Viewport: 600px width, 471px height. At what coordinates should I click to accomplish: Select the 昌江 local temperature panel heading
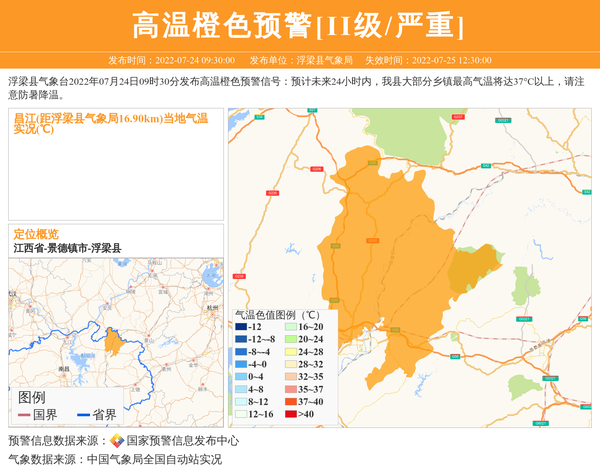tap(110, 123)
